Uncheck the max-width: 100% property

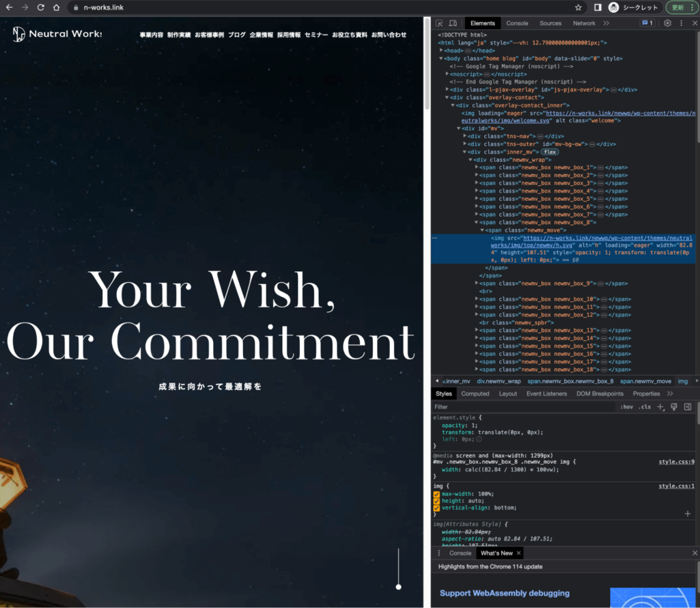(436, 494)
